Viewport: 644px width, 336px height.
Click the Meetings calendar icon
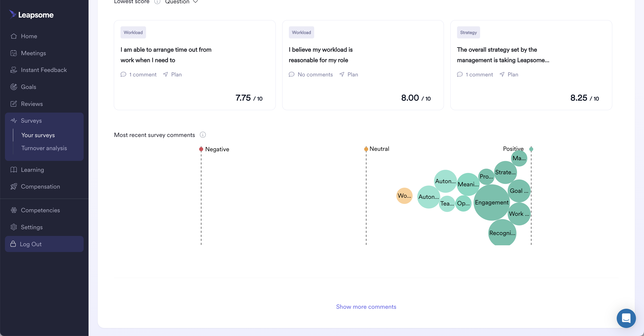(14, 53)
